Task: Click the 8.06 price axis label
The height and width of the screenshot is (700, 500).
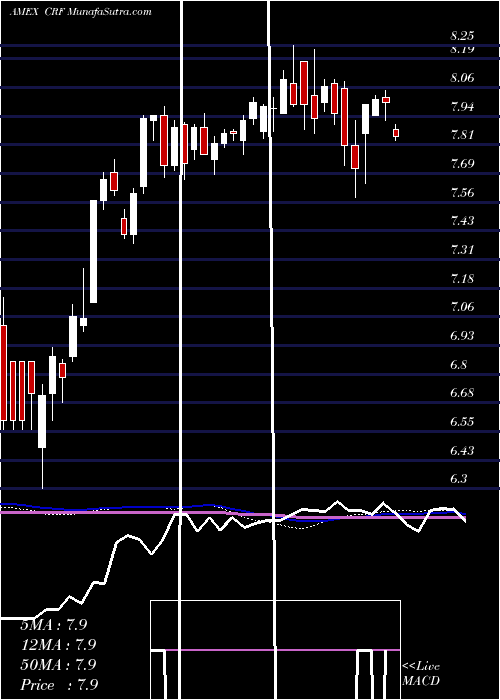Action: 462,79
